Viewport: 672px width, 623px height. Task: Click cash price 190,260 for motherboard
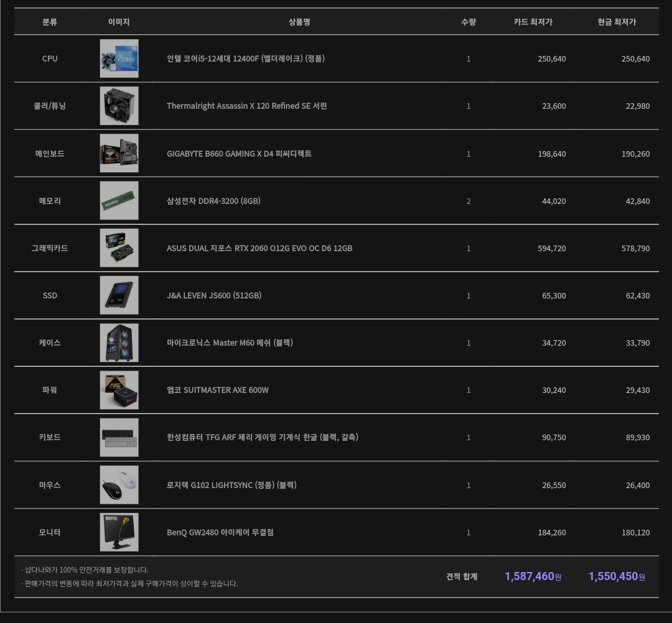click(635, 154)
